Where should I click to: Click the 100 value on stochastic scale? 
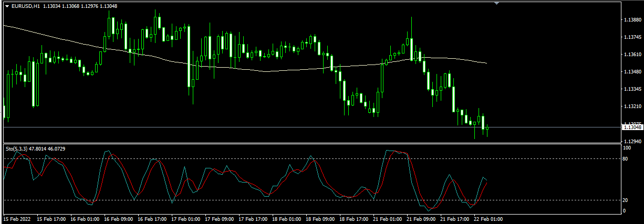point(627,148)
